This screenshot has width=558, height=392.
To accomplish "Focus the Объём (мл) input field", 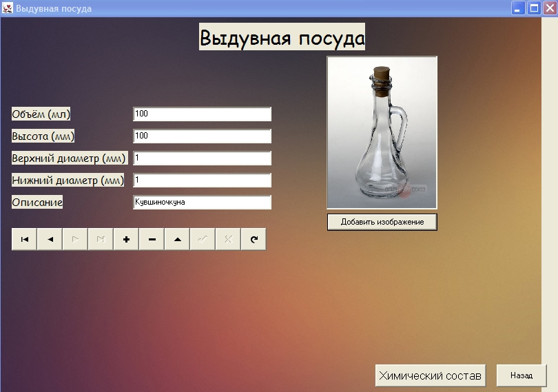I will [202, 114].
